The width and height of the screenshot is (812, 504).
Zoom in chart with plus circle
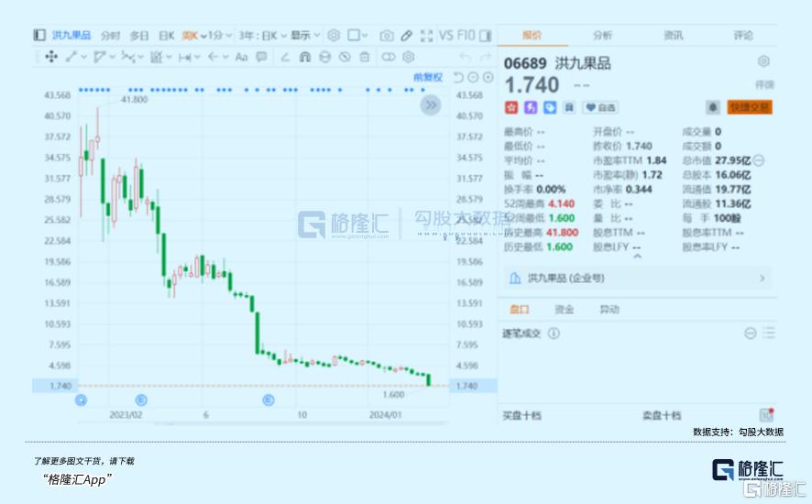click(x=488, y=77)
